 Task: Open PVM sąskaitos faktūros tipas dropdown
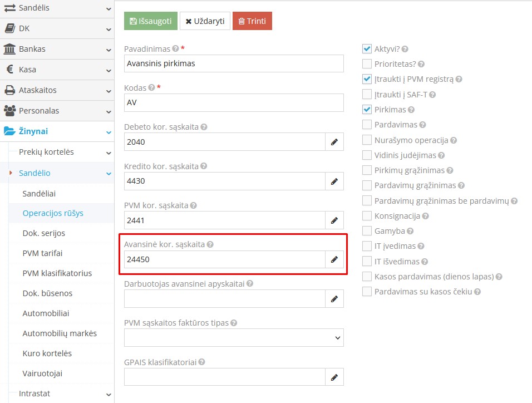(234, 338)
